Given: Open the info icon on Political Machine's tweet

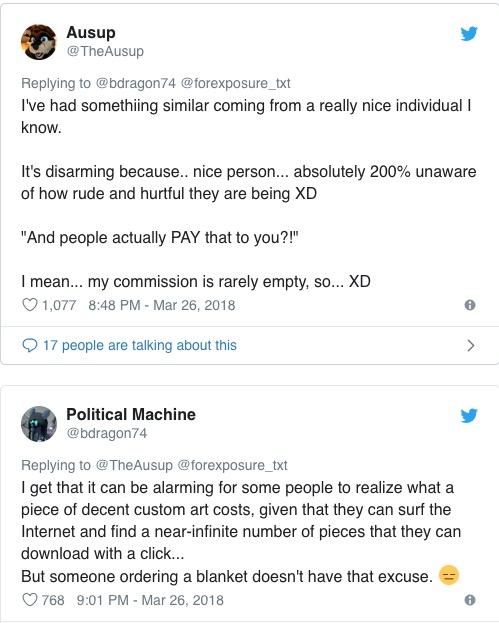Looking at the screenshot, I should tap(470, 600).
